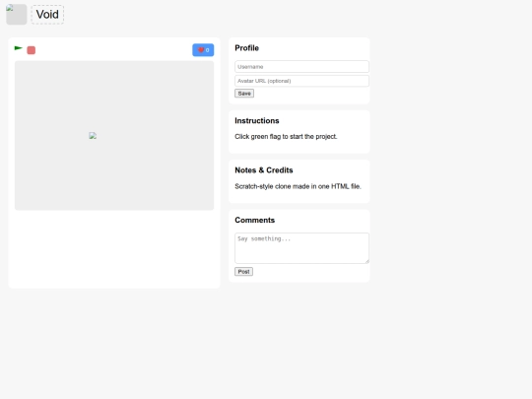Click the Notes & Credits description text

click(298, 186)
